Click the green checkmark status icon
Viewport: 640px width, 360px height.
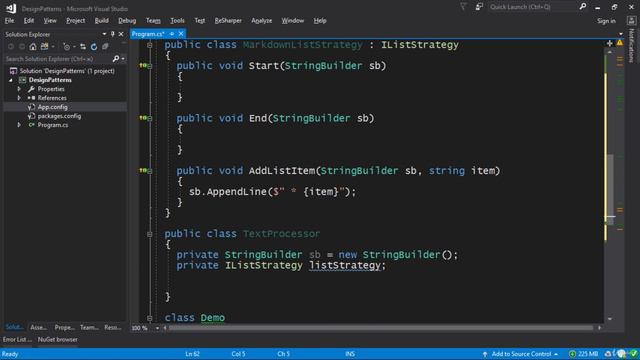pos(633,354)
